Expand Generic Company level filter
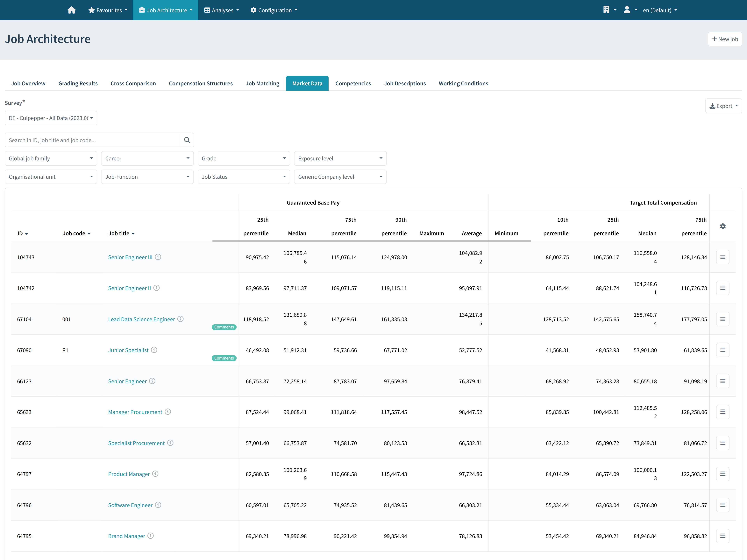This screenshot has height=560, width=747. 340,177
